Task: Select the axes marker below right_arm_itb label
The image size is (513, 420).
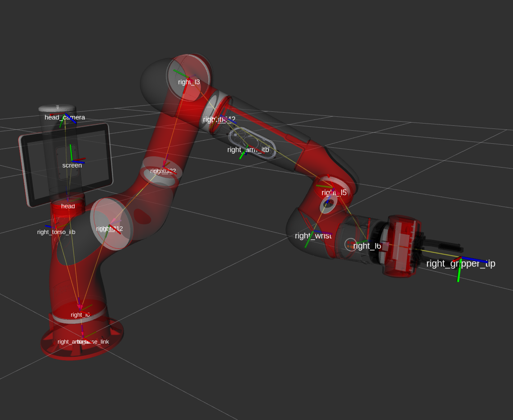Action: click(x=244, y=154)
